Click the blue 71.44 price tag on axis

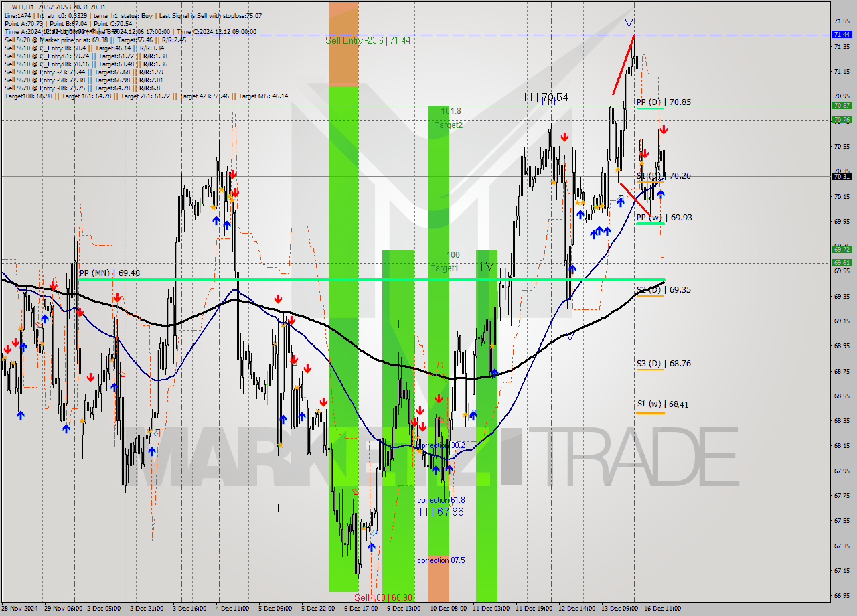(x=842, y=34)
